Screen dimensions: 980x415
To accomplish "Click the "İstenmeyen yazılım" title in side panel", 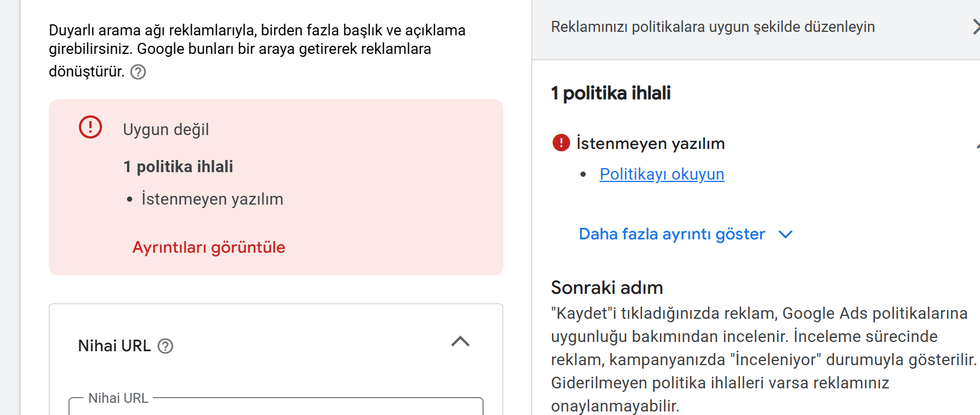I will (x=651, y=143).
